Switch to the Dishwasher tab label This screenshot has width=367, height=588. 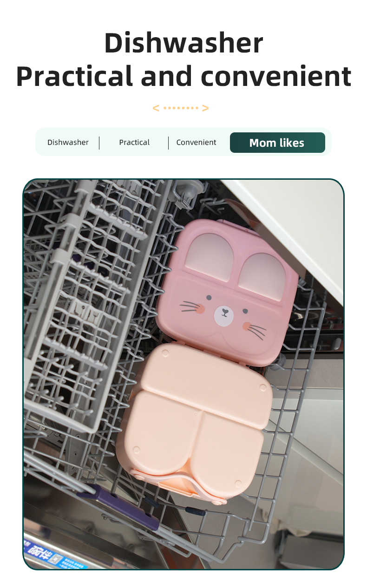point(68,143)
